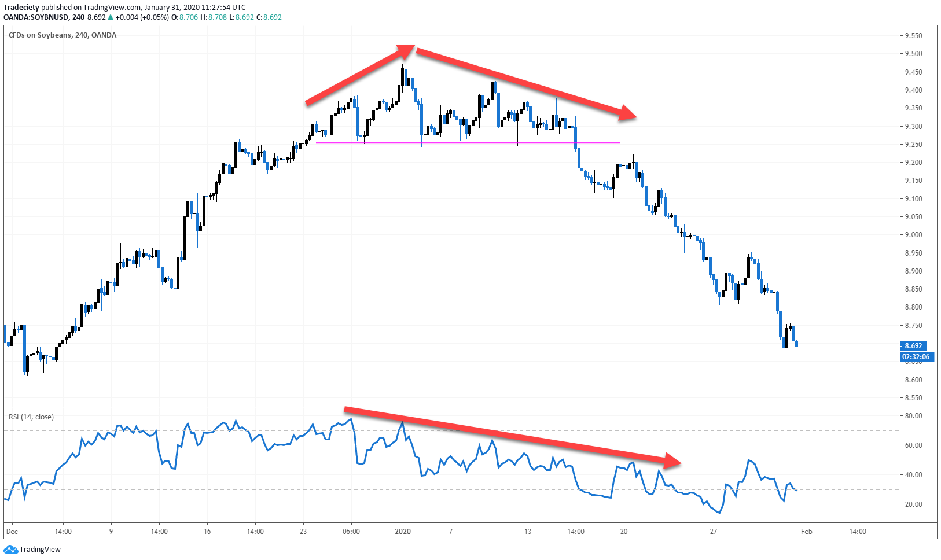Click the 9.500 price scale label
Image resolution: width=941 pixels, height=560 pixels.
[913, 54]
